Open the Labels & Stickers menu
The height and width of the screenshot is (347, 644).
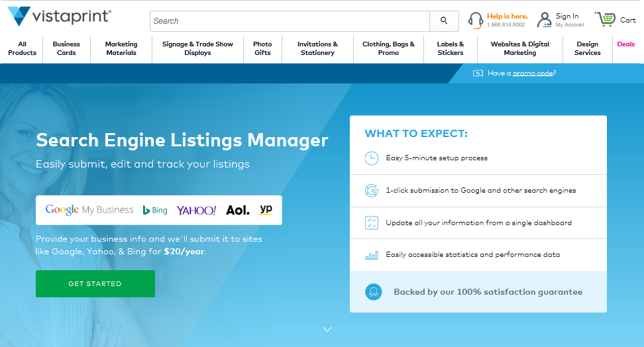click(x=451, y=48)
